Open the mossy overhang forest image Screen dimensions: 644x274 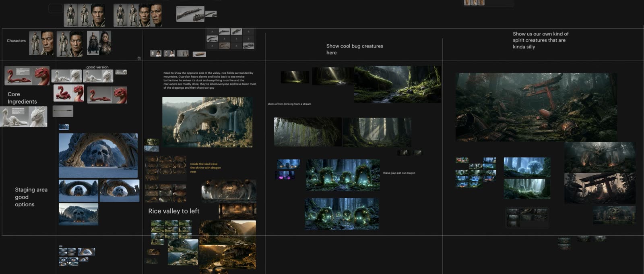(x=308, y=132)
